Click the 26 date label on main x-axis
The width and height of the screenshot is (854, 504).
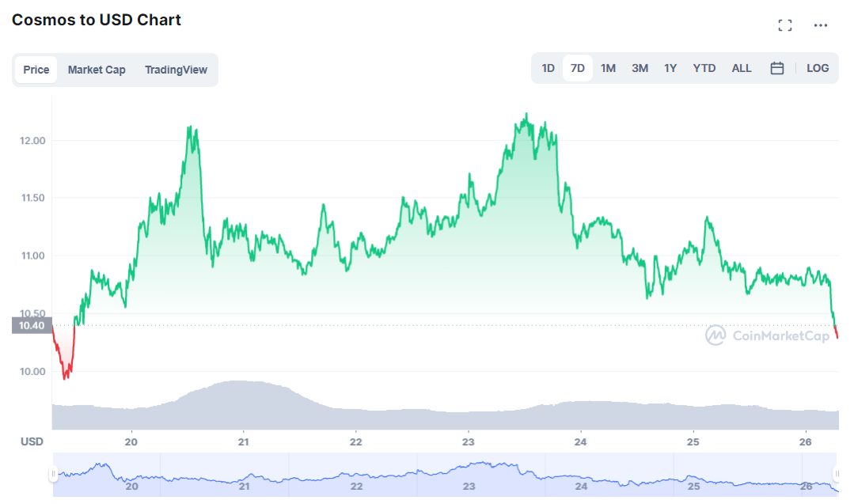tap(806, 442)
